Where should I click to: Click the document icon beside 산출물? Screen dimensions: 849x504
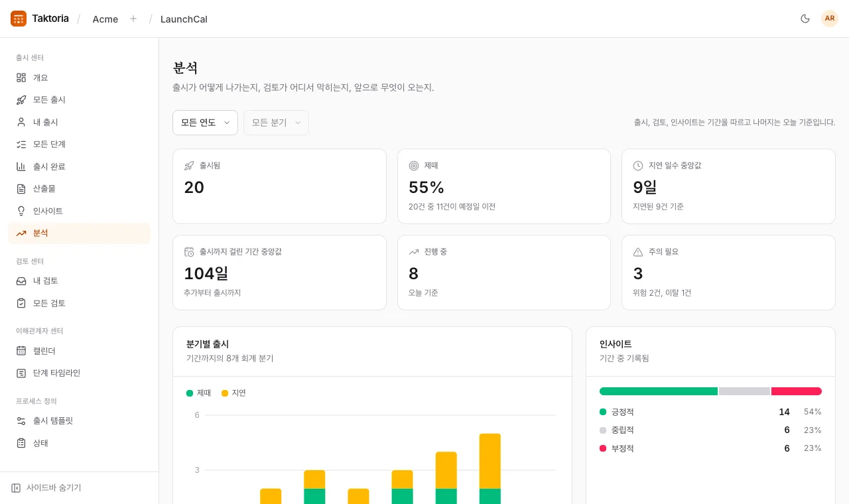point(21,188)
